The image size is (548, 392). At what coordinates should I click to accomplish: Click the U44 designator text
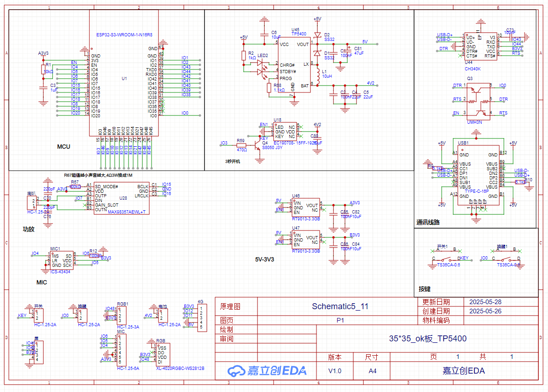point(468,63)
